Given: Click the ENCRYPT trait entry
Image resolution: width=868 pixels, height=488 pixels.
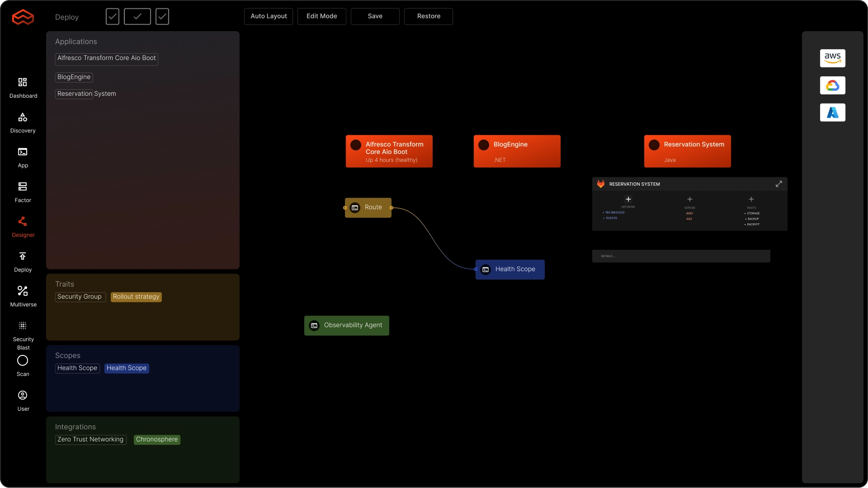Looking at the screenshot, I should [x=753, y=225].
